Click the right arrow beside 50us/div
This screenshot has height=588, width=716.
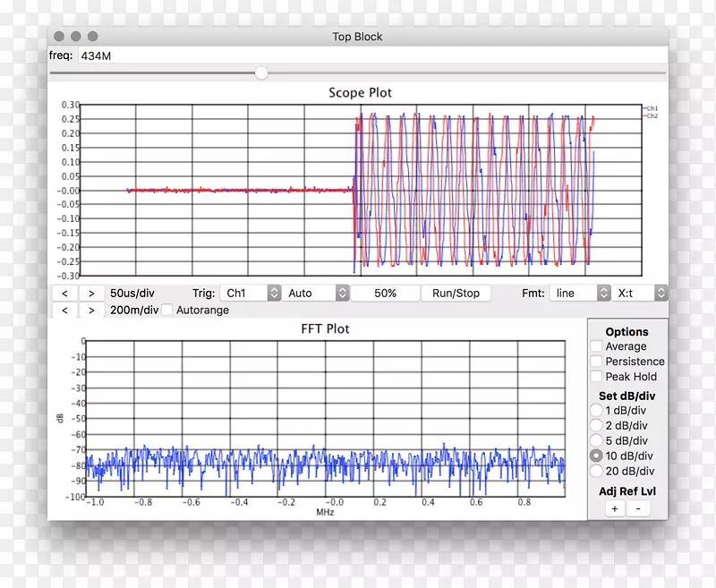(91, 293)
